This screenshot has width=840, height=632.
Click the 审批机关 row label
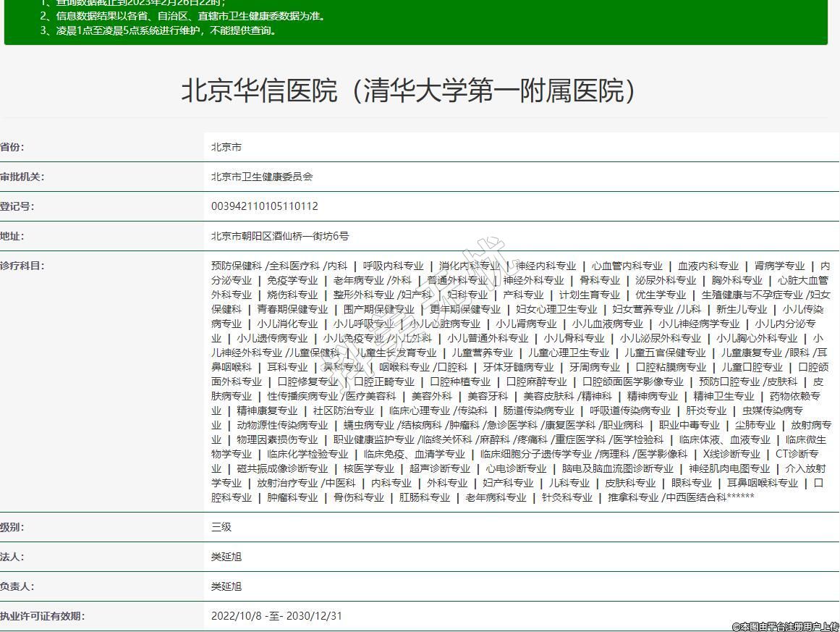point(22,177)
